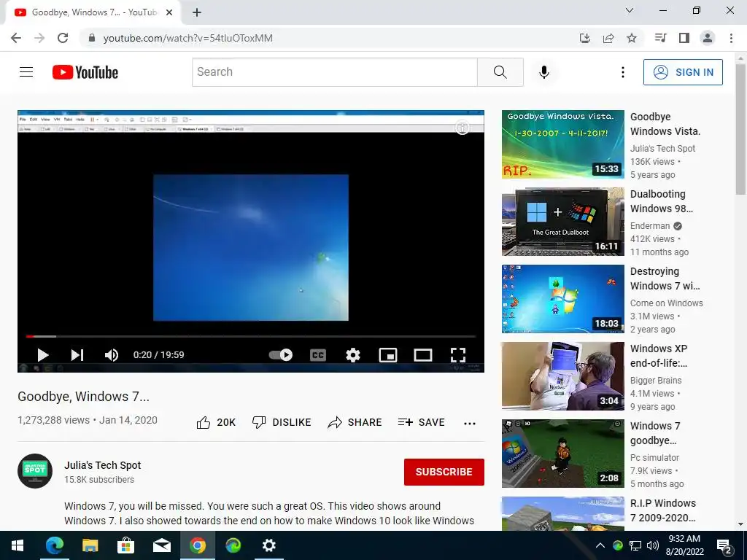Close the Goodbye, Windows 7 tab
Screen dimensions: 747x560
(x=169, y=13)
